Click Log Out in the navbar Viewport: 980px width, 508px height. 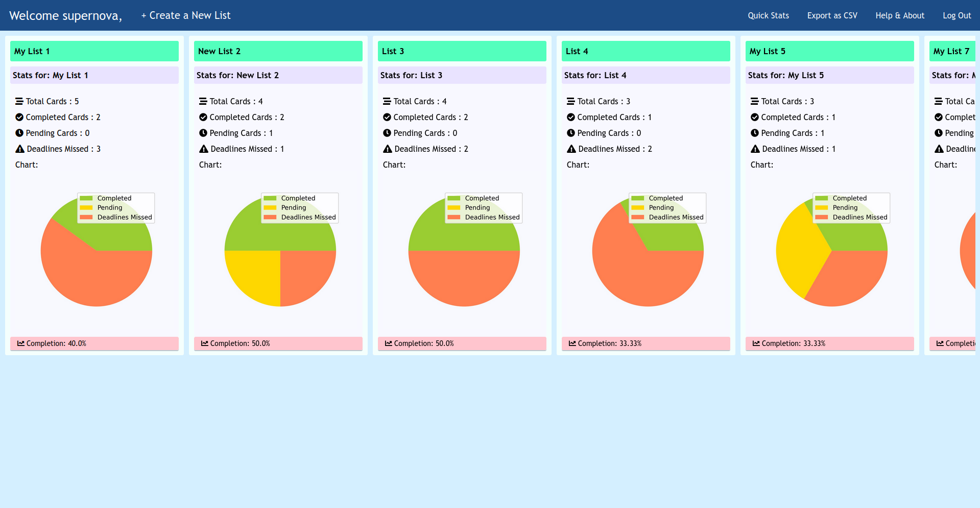tap(957, 15)
